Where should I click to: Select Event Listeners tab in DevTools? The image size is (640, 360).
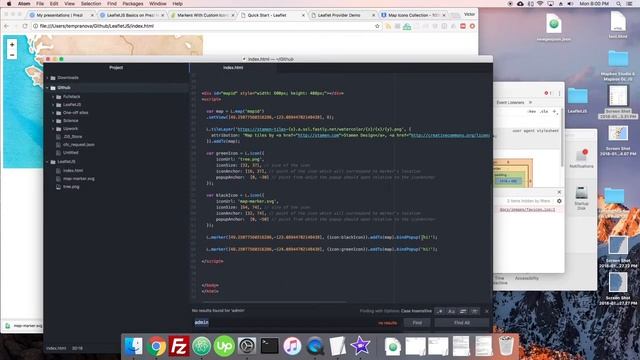click(510, 102)
